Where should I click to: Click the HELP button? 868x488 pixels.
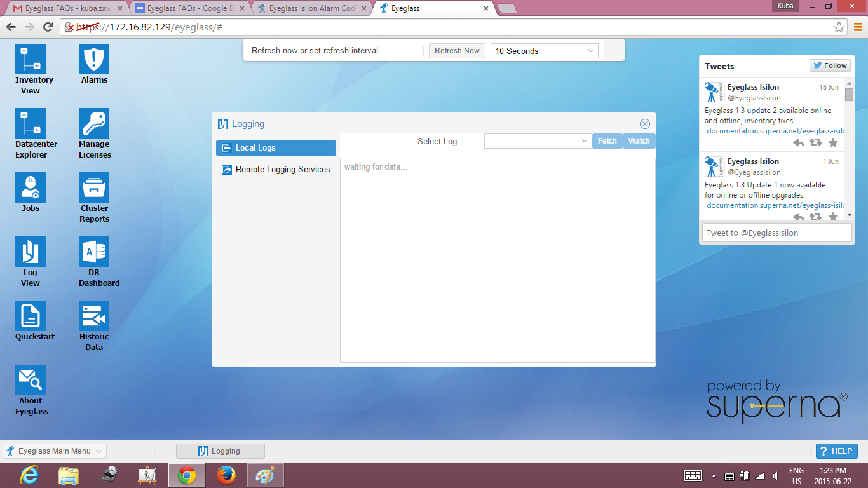837,451
